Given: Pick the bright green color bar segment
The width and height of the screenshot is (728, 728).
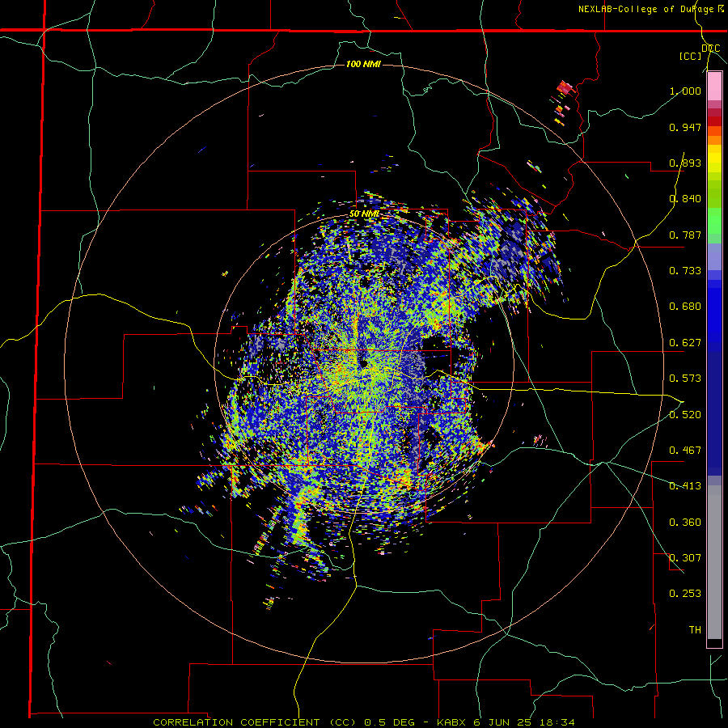Looking at the screenshot, I should (714, 221).
